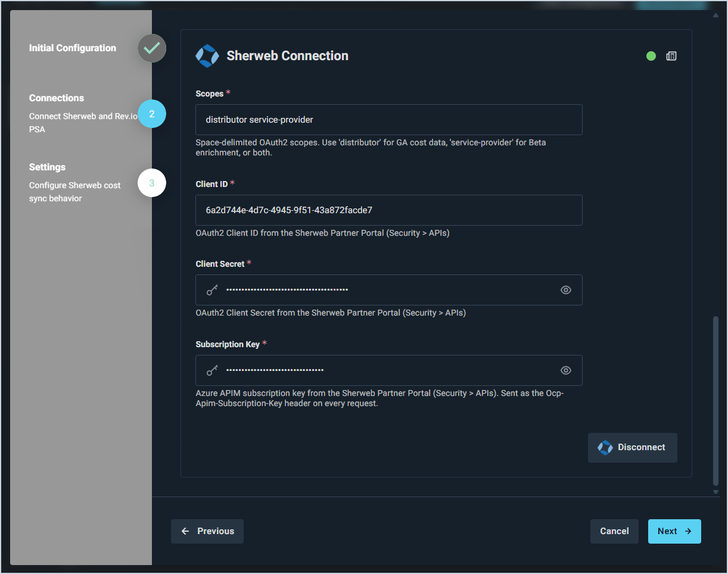Click the Client ID label
The width and height of the screenshot is (728, 574).
coord(211,185)
